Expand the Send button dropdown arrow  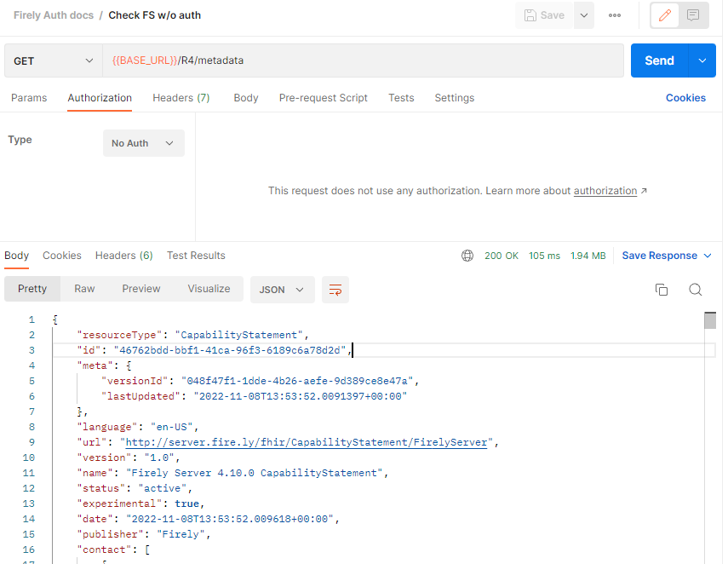click(702, 60)
